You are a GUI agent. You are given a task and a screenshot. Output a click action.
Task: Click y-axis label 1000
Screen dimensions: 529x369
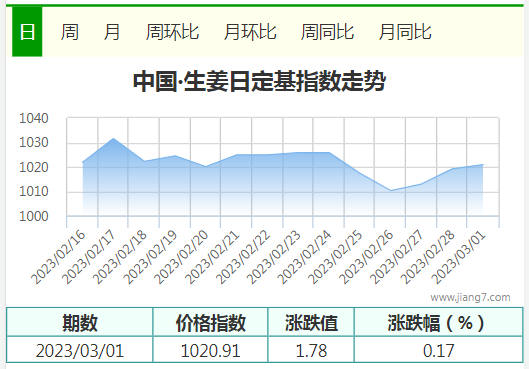34,216
